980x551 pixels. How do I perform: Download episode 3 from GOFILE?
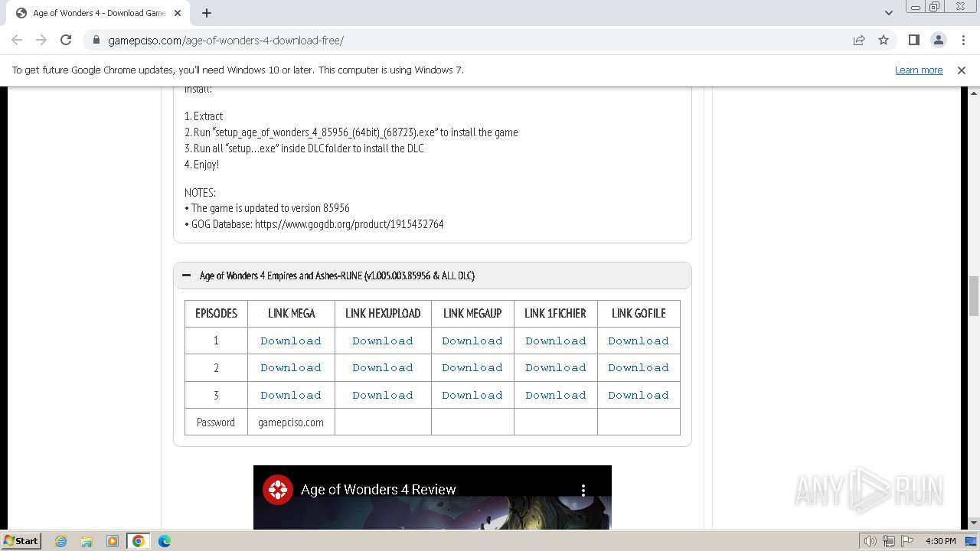639,395
